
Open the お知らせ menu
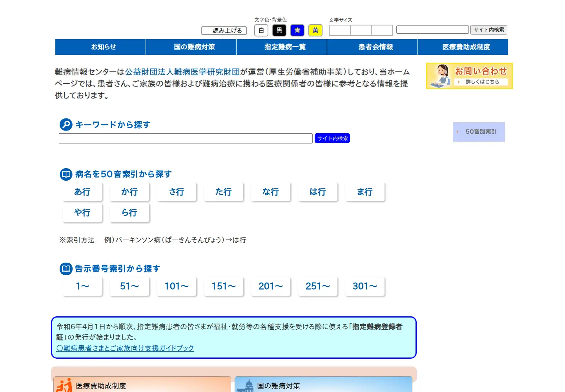point(100,47)
